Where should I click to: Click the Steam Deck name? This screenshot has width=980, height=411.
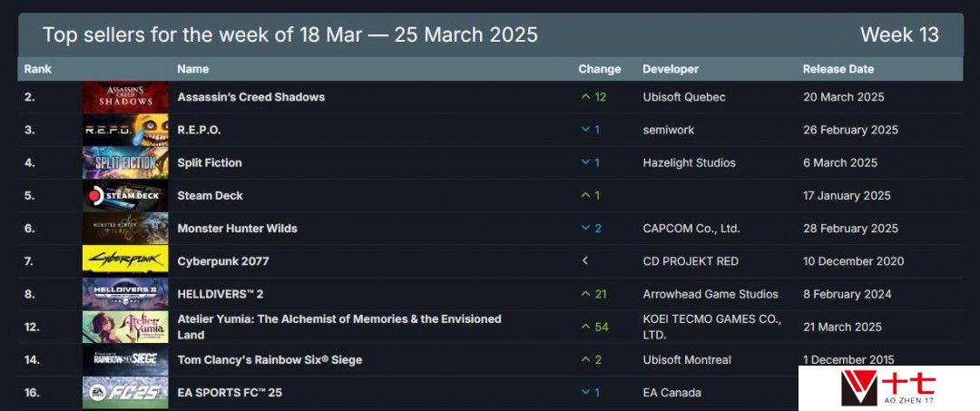click(210, 195)
